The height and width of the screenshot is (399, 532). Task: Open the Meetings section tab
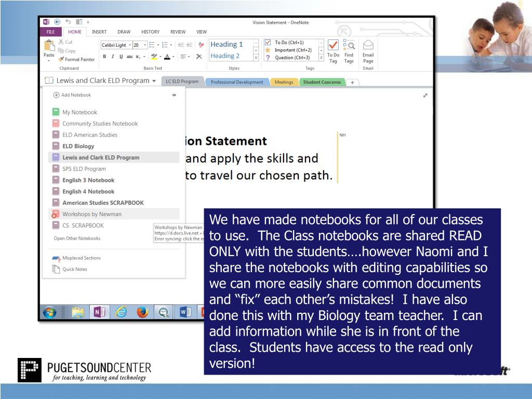(x=284, y=82)
